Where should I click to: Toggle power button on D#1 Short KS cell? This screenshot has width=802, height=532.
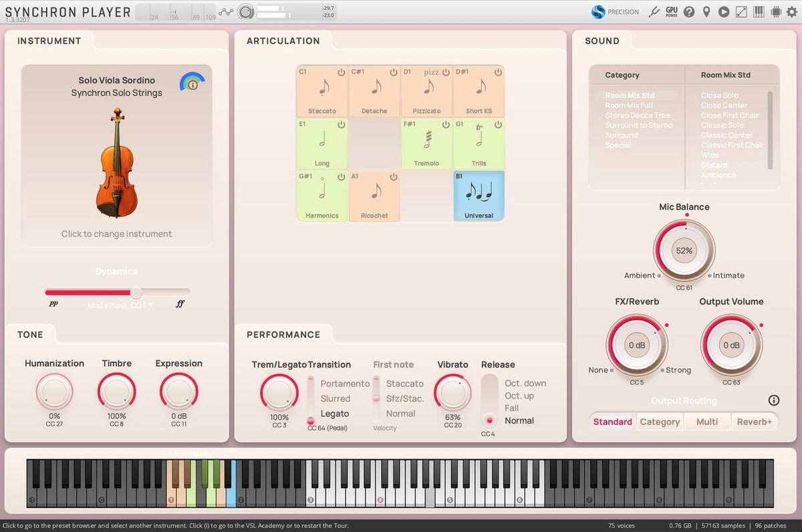point(497,72)
